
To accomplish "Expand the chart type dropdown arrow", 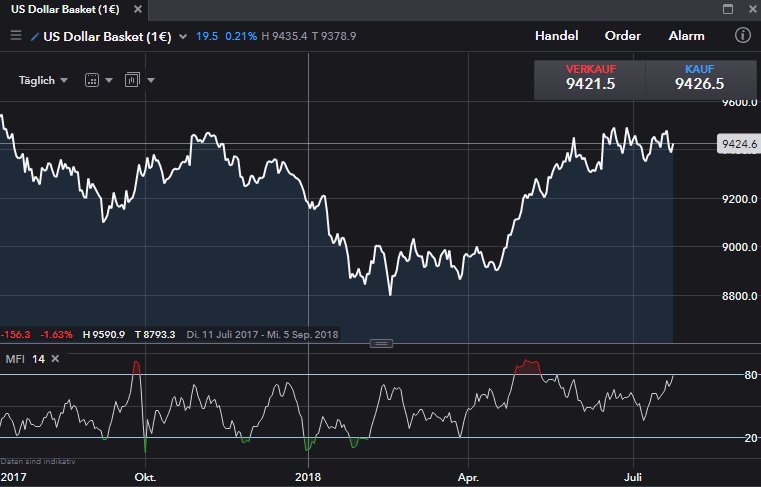I will (x=151, y=80).
